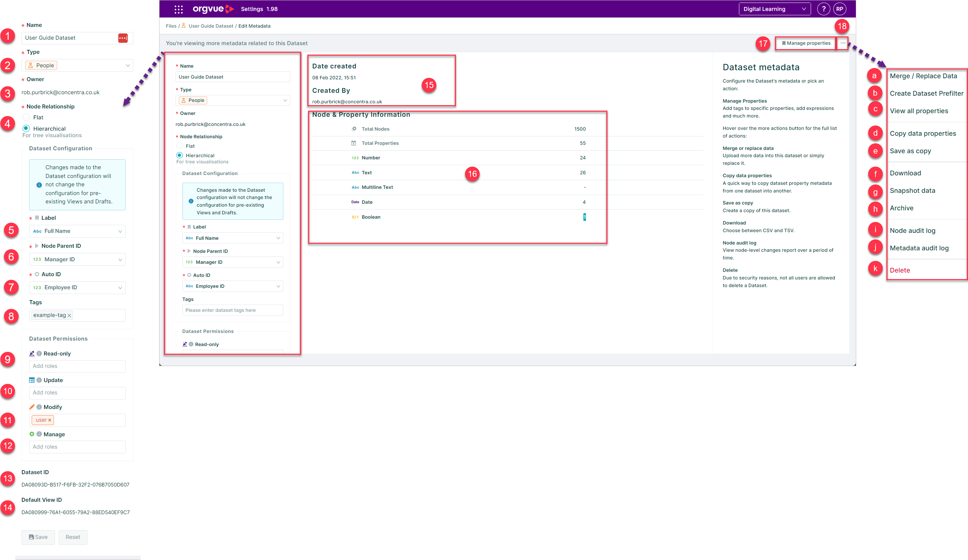Choose the red Delete menu entry
This screenshot has width=968, height=560.
click(x=900, y=270)
